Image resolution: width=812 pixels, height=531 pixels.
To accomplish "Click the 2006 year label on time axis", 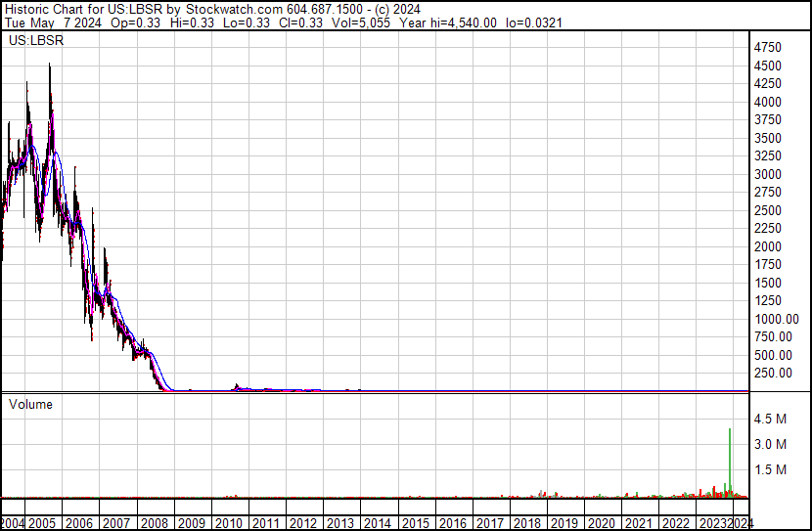I will click(79, 523).
